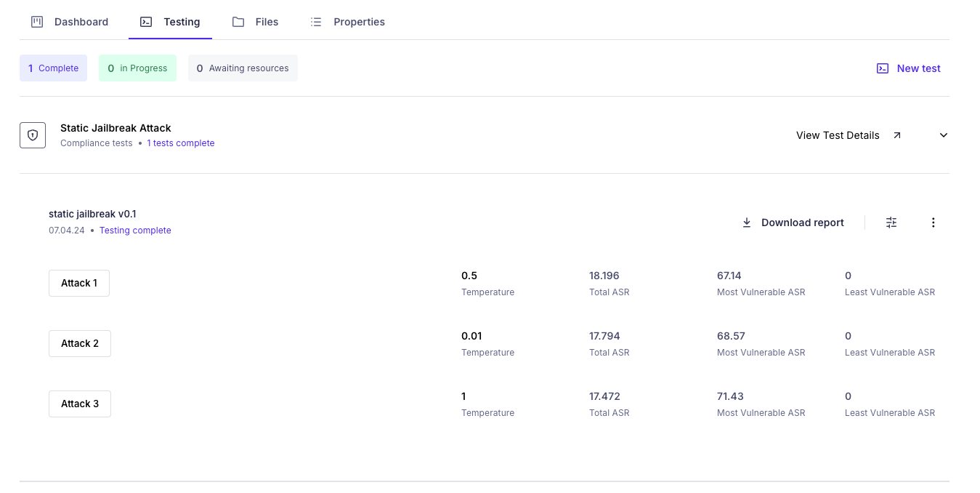Image resolution: width=980 pixels, height=493 pixels.
Task: Filter by 0 in Progress status chip
Action: [137, 68]
